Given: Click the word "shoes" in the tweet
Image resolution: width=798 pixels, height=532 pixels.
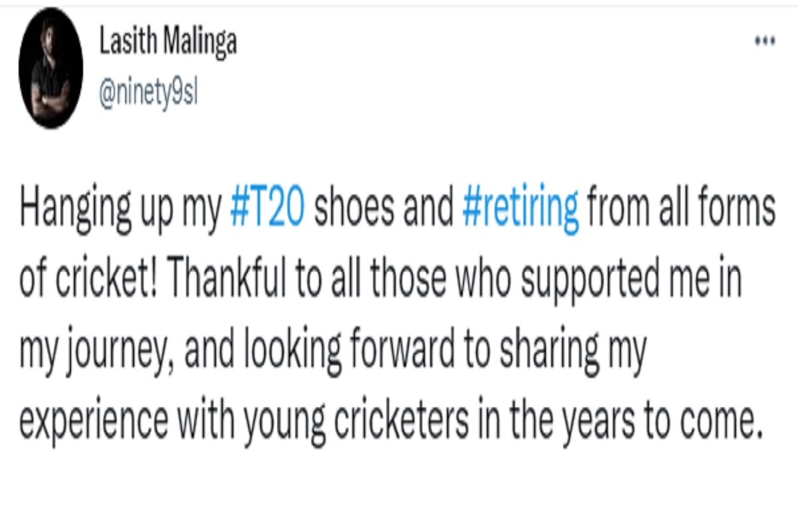Looking at the screenshot, I should 356,209.
